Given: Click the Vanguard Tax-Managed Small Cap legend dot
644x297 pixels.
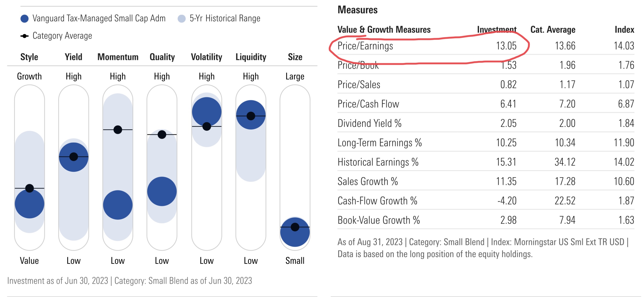Looking at the screenshot, I should (25, 19).
